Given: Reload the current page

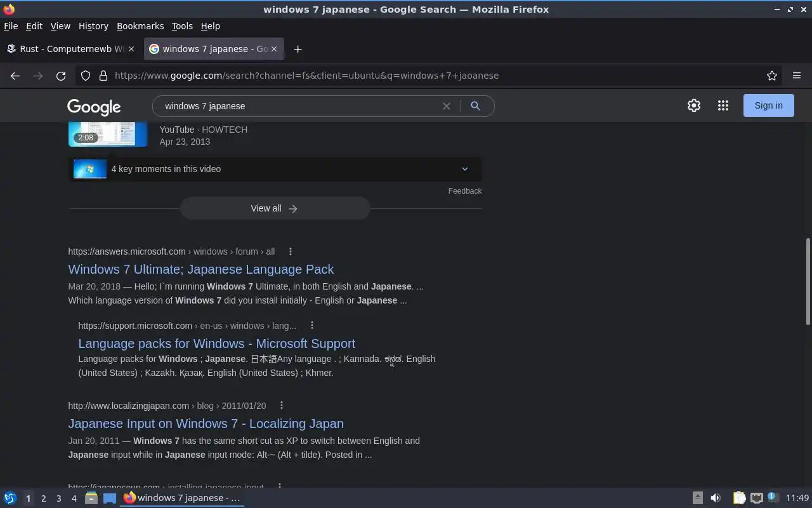Looking at the screenshot, I should [x=61, y=76].
